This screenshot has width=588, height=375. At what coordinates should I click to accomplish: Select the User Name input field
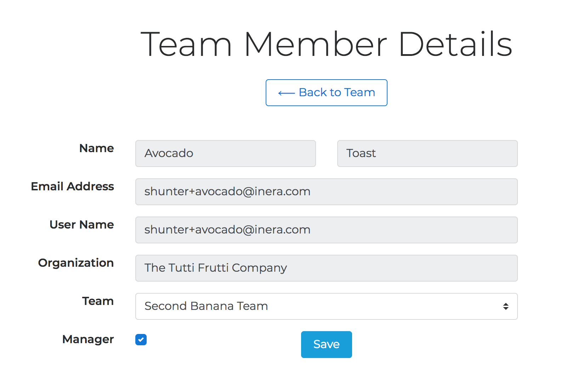coord(326,230)
